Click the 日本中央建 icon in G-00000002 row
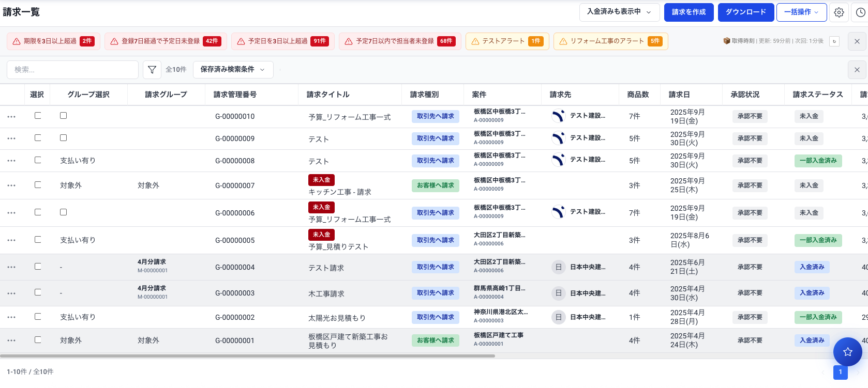 (558, 317)
